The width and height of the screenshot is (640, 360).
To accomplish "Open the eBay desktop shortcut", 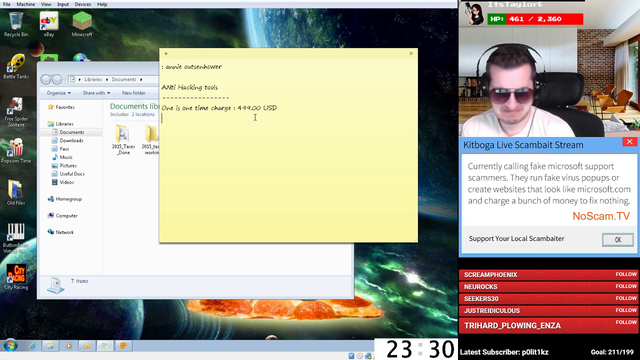I will tap(49, 24).
